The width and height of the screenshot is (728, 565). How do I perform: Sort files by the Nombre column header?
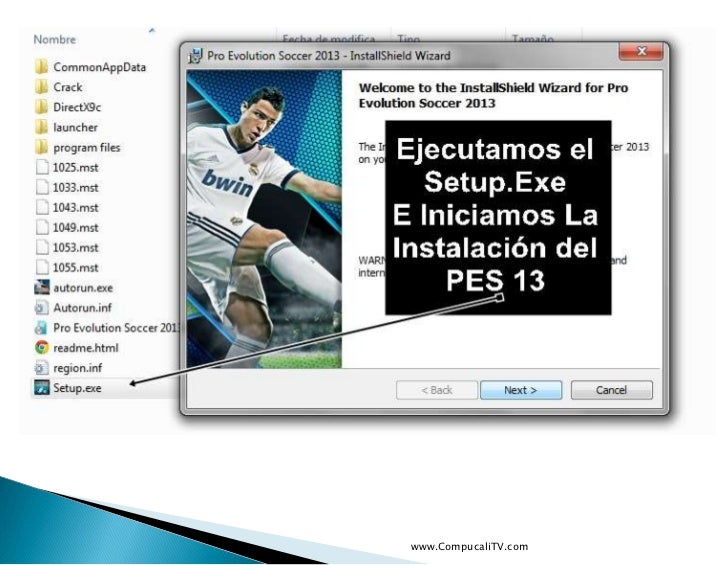55,39
